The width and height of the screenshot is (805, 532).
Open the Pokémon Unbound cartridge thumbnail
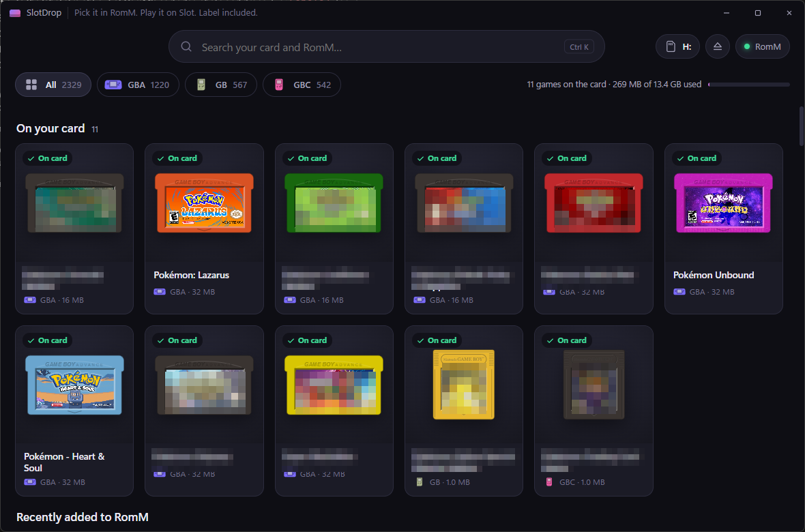(723, 203)
